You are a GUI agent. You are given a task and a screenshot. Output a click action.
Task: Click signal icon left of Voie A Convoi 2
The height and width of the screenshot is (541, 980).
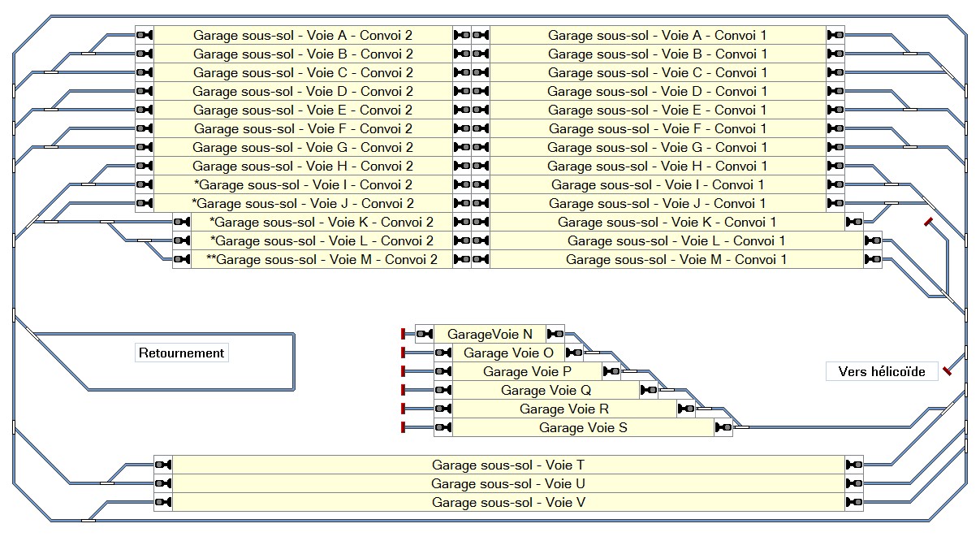(x=145, y=35)
